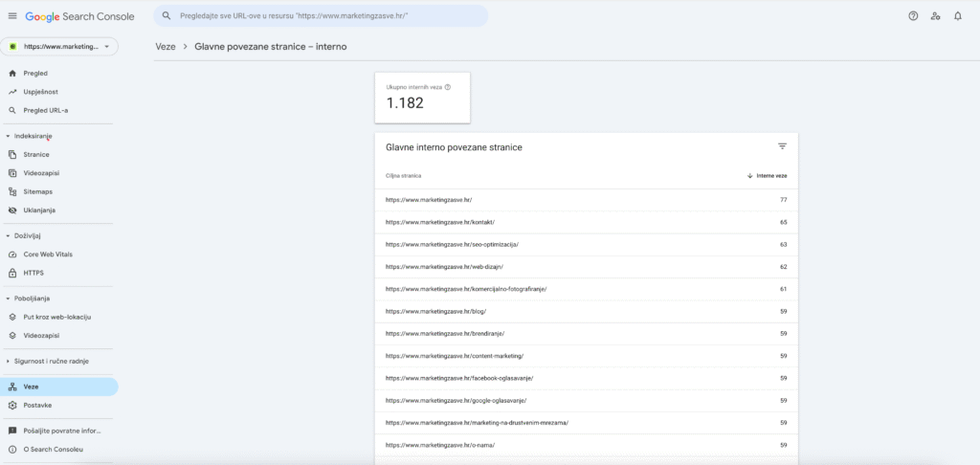Click the help question mark icon

[913, 16]
